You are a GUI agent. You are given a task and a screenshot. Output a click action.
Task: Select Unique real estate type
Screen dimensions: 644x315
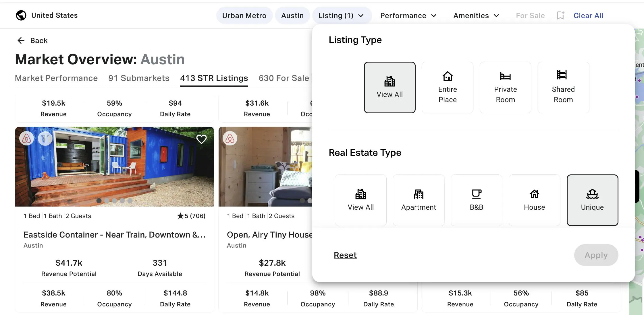coord(592,200)
